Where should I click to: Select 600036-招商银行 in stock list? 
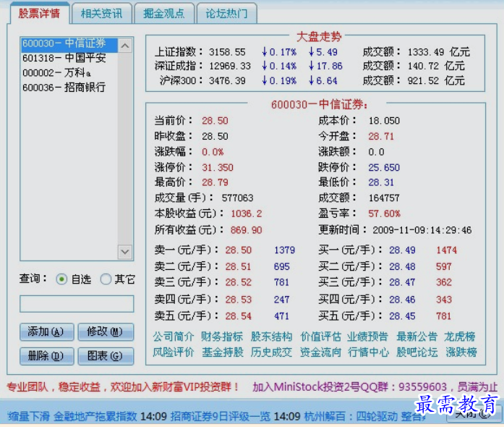[69, 87]
